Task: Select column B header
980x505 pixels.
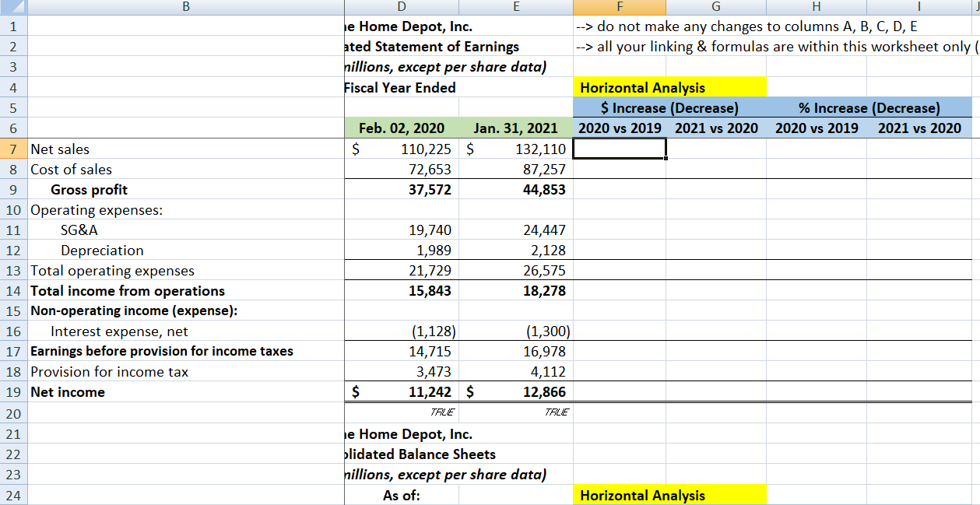Action: [x=185, y=7]
